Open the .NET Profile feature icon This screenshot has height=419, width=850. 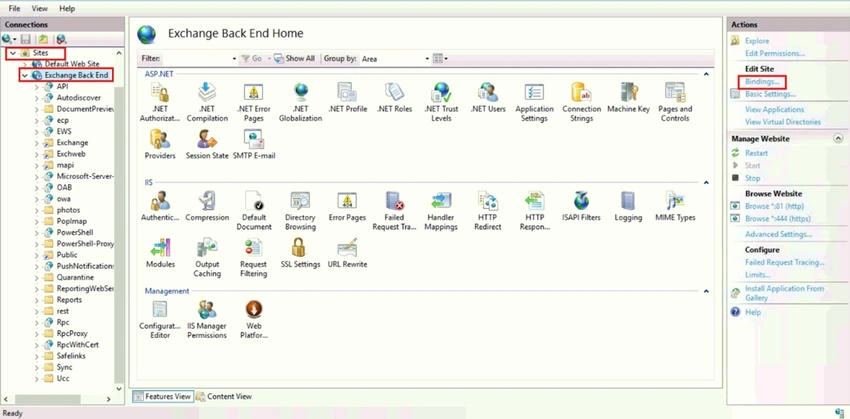tap(347, 93)
